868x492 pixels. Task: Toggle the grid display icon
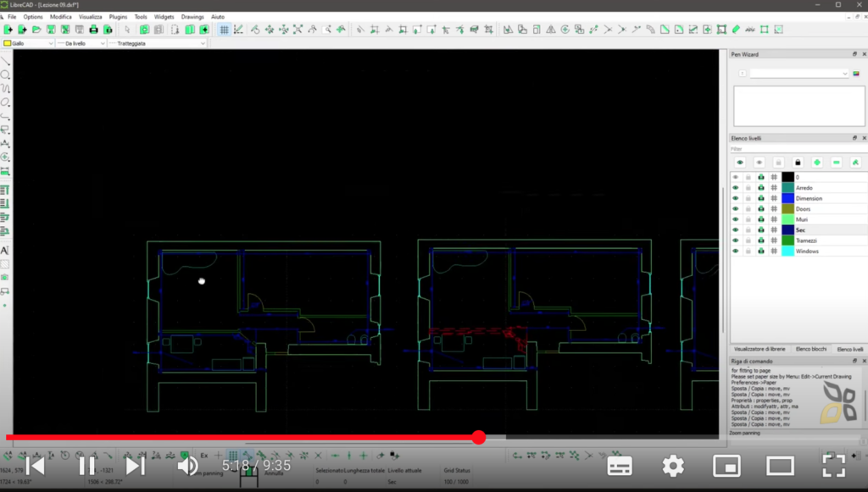(224, 30)
